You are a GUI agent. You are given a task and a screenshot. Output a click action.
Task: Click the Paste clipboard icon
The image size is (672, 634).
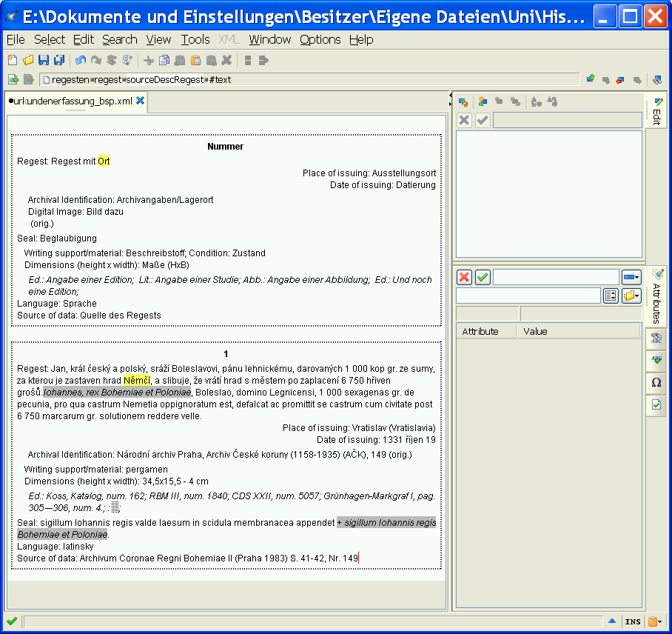point(196,61)
